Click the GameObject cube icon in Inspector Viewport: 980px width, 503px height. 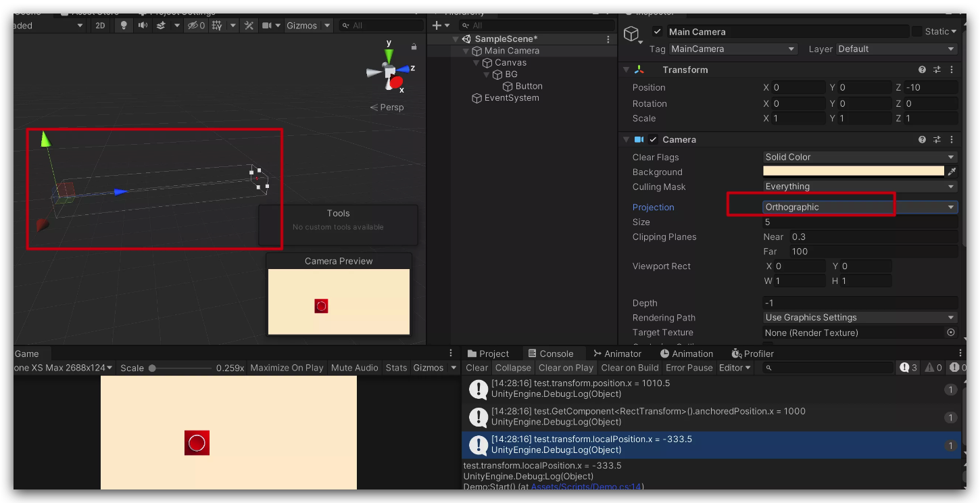(x=631, y=34)
